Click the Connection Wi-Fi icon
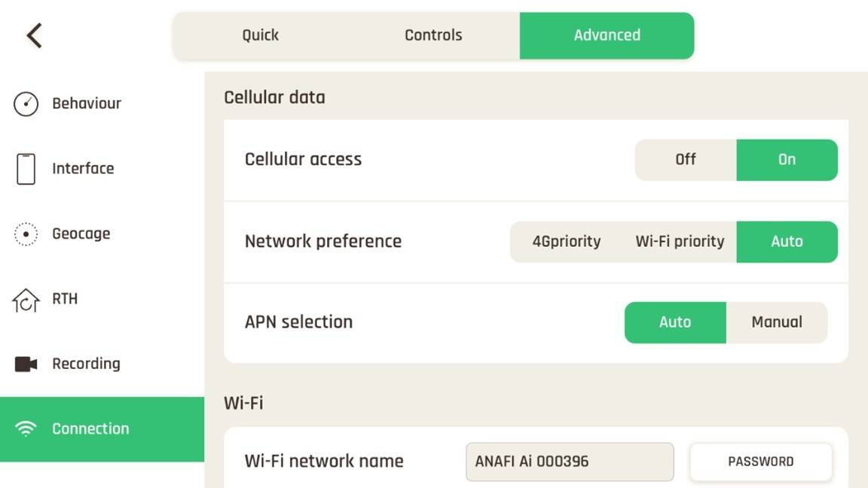Image resolution: width=868 pixels, height=488 pixels. [x=26, y=429]
